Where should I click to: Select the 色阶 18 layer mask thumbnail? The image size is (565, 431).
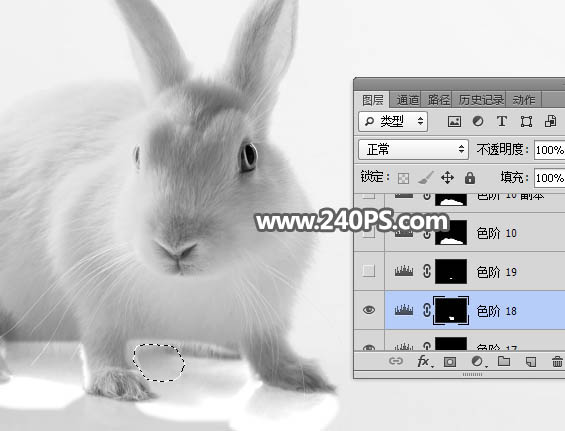point(451,310)
